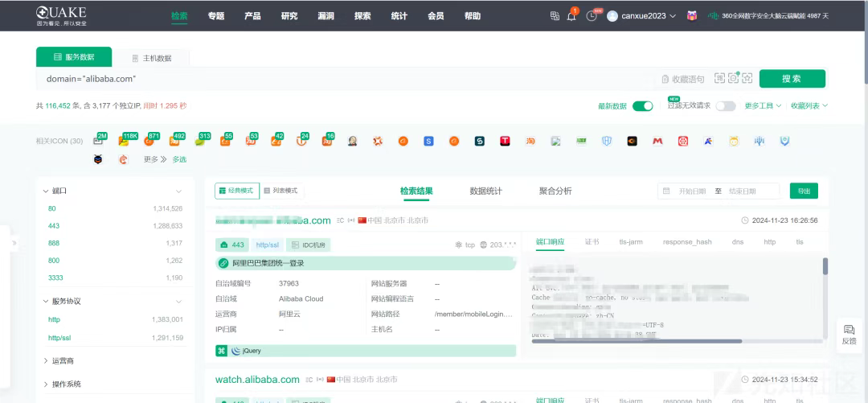Image resolution: width=868 pixels, height=403 pixels.
Task: Expand the collapsed left edge panel arrow
Action: (x=14, y=243)
